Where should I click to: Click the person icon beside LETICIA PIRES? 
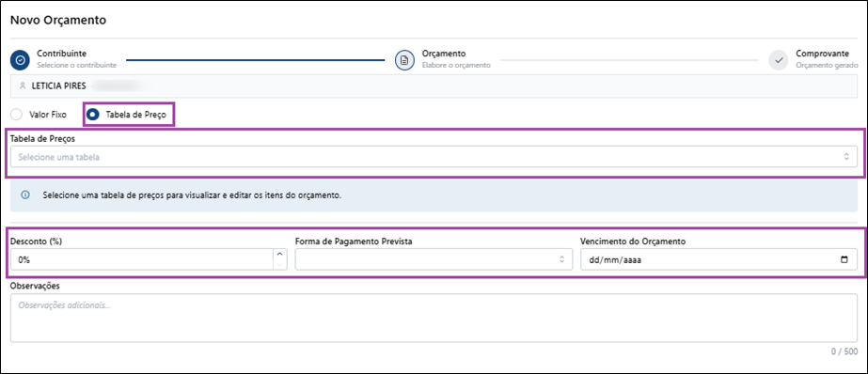point(23,86)
